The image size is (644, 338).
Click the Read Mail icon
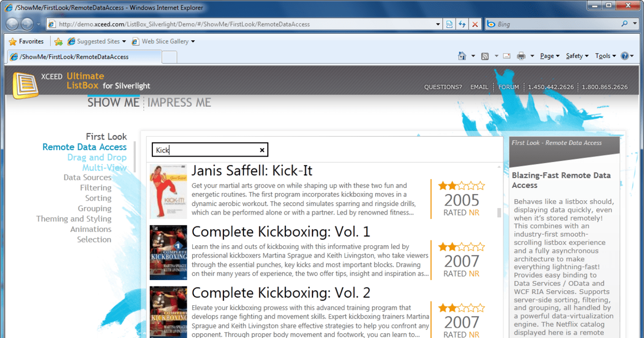(x=506, y=56)
